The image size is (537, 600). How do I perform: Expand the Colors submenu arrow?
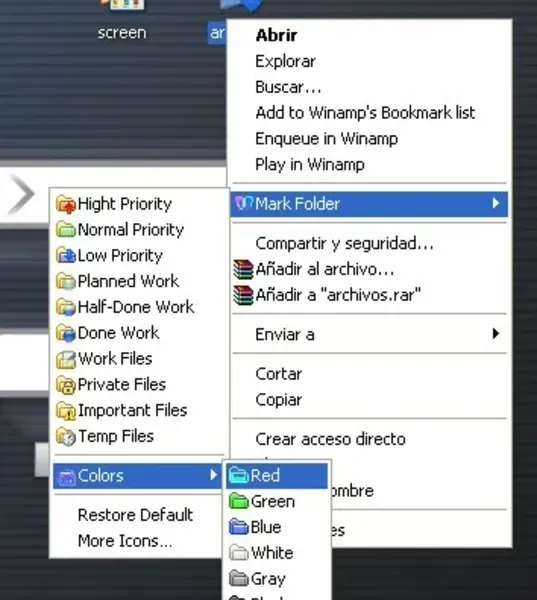(214, 475)
